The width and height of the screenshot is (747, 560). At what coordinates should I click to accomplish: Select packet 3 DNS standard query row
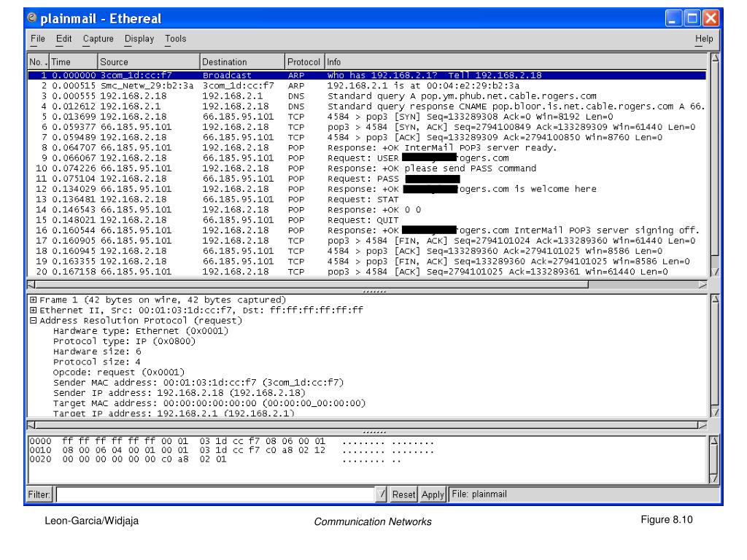367,96
